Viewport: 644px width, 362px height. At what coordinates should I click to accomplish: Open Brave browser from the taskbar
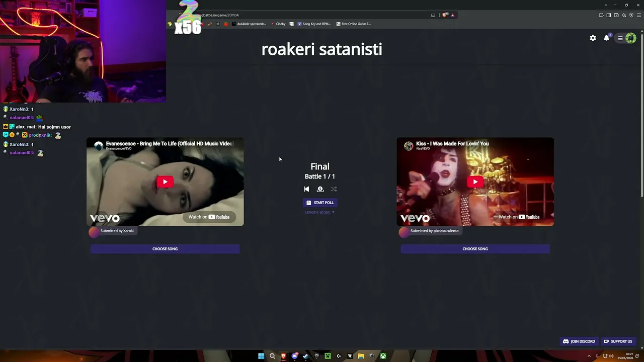click(283, 356)
